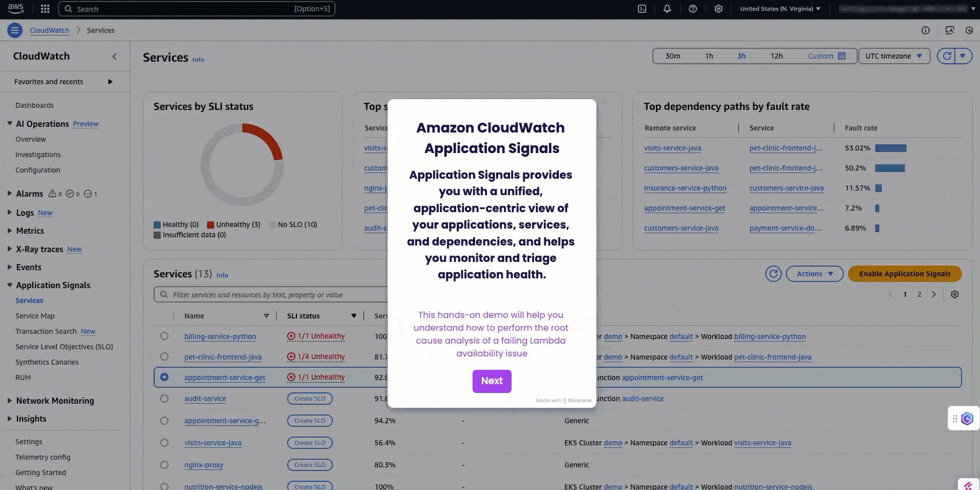The height and width of the screenshot is (490, 980).
Task: Click the insufficient data alarm indicator
Action: (x=88, y=194)
